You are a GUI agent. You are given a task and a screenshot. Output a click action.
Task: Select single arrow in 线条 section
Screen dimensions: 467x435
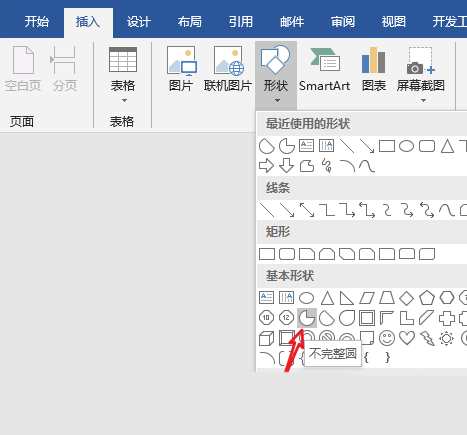[x=287, y=210]
